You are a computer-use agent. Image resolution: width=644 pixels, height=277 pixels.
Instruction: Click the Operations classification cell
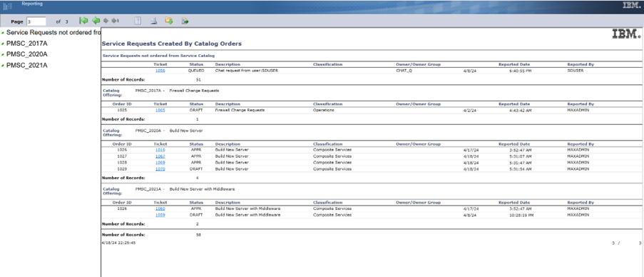[324, 110]
